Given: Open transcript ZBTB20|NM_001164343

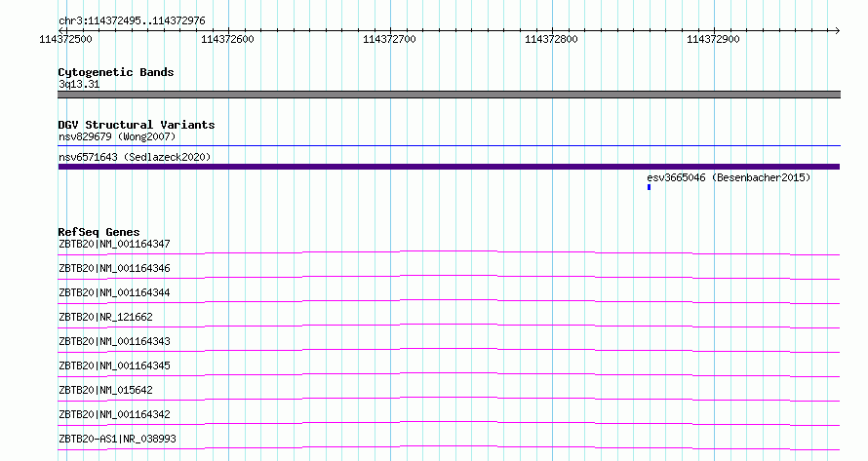Looking at the screenshot, I should point(114,341).
